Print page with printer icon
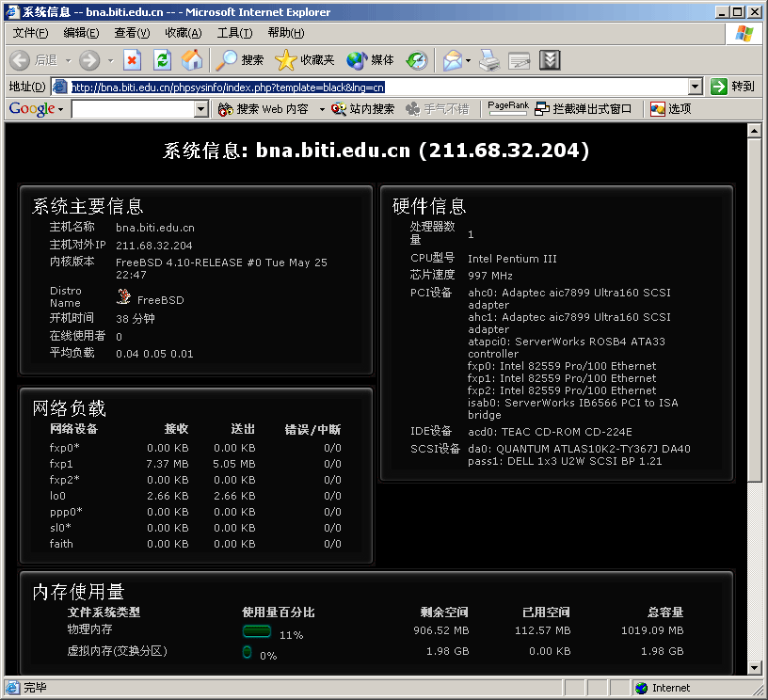Screen dimensions: 768x700 pos(488,60)
